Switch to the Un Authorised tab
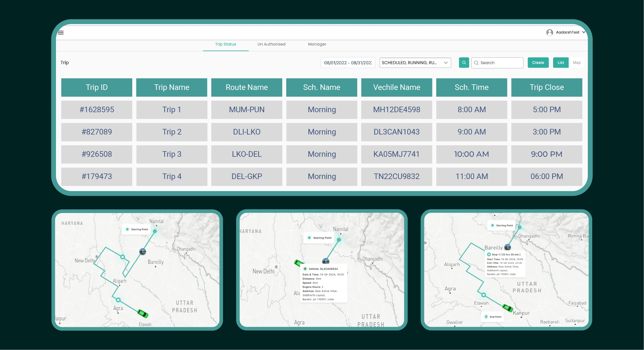The width and height of the screenshot is (644, 350). [x=271, y=44]
